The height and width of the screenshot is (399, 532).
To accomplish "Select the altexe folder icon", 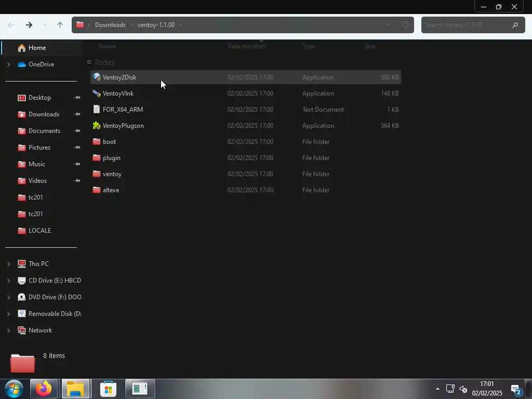I will point(97,190).
